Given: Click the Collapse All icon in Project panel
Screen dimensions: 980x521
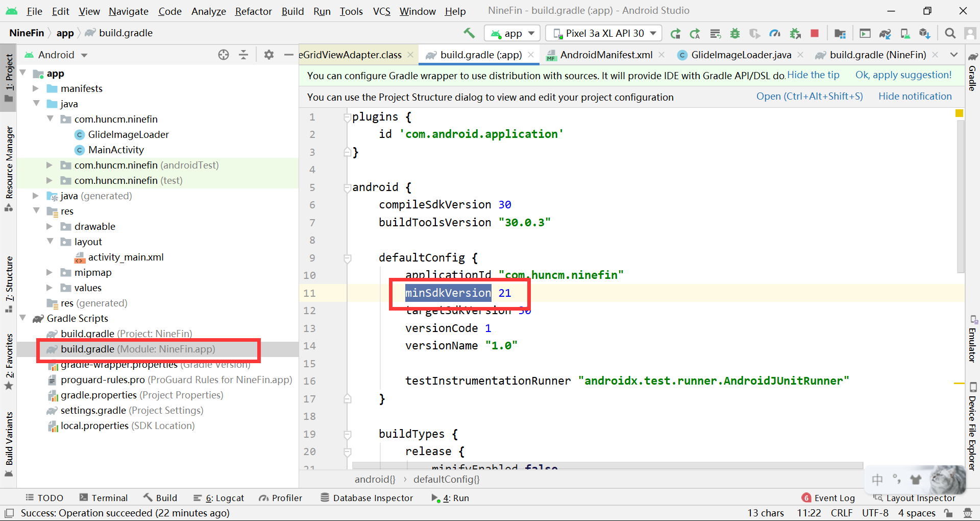Looking at the screenshot, I should point(243,55).
